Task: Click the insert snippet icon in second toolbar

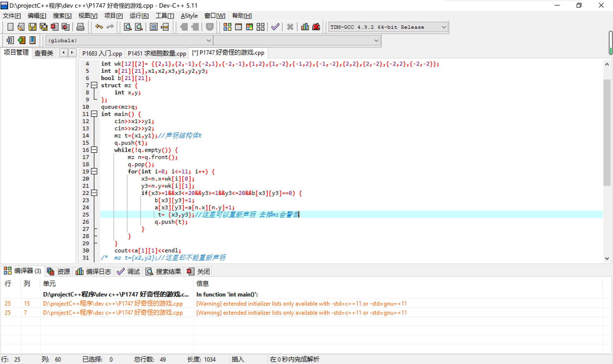Action: (10, 40)
